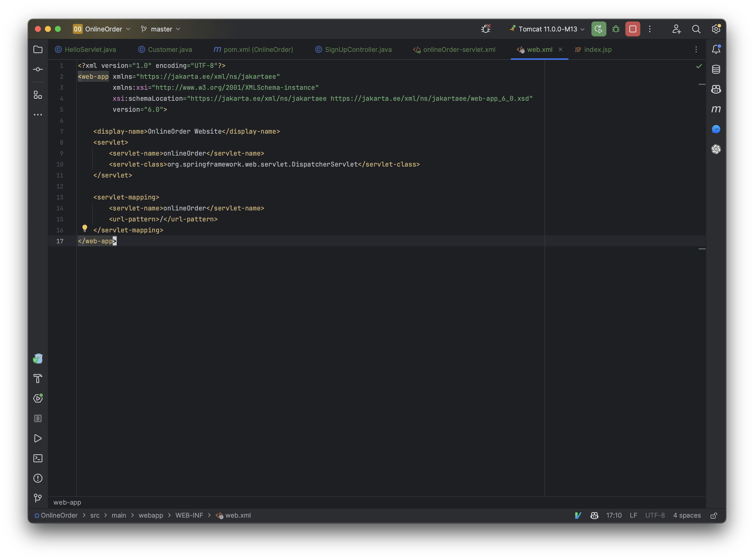Start debugging with the bug icon
This screenshot has height=560, width=754.
point(615,29)
